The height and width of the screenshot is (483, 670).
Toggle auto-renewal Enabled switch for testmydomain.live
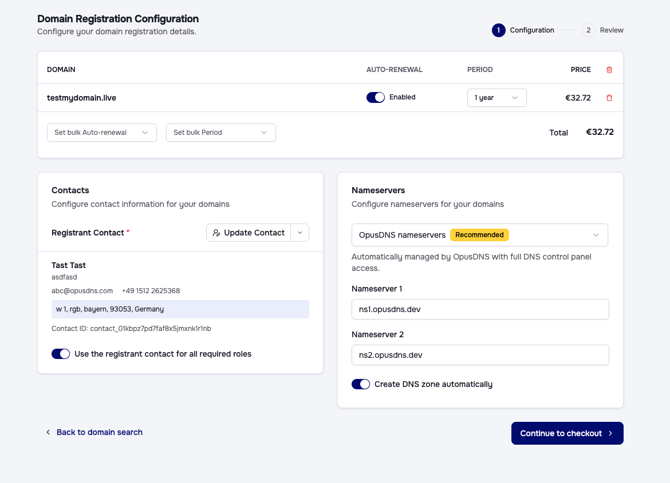point(376,97)
